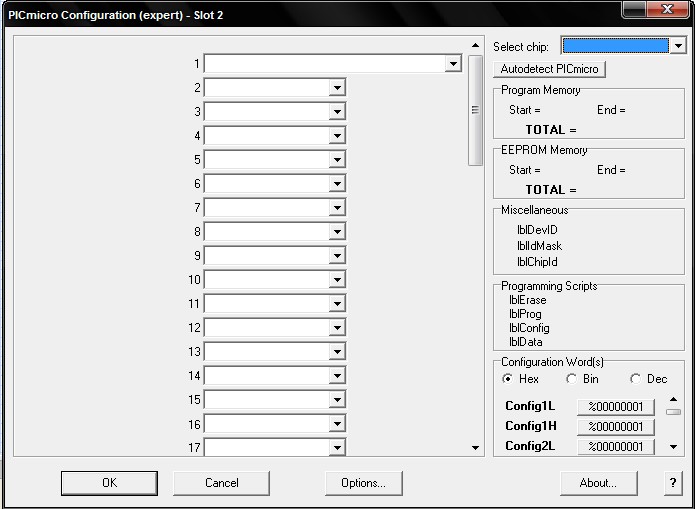Click the lblChipId label
Screen dimensions: 695x509
pyautogui.click(x=537, y=262)
